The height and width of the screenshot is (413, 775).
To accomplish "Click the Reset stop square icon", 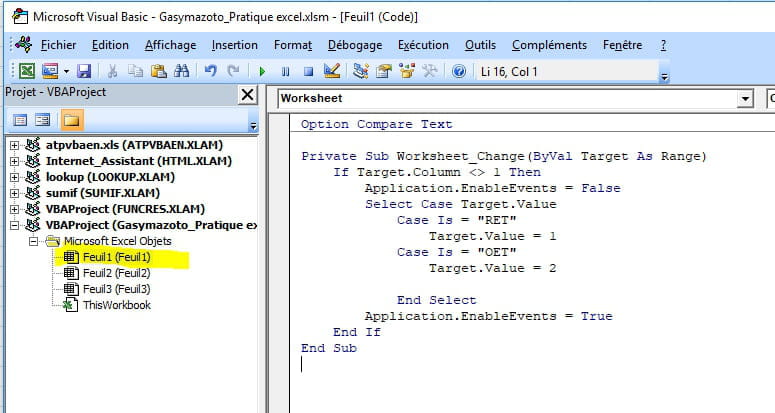I will [x=308, y=72].
